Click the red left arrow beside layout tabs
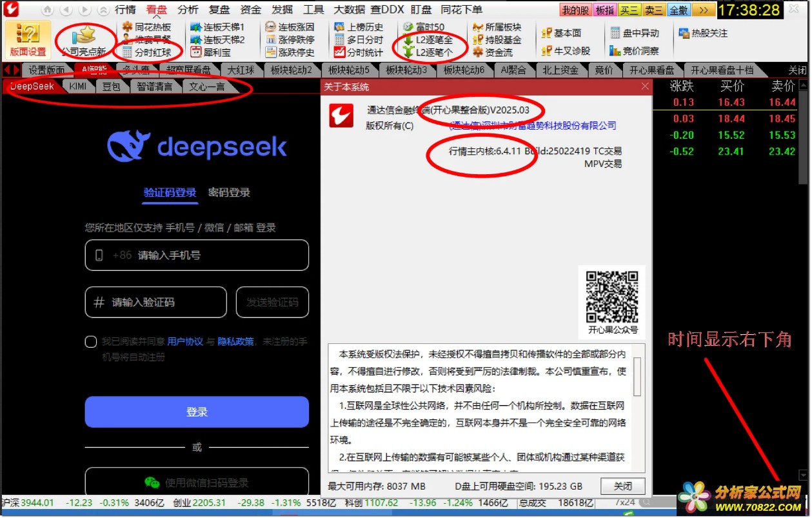 (8, 70)
